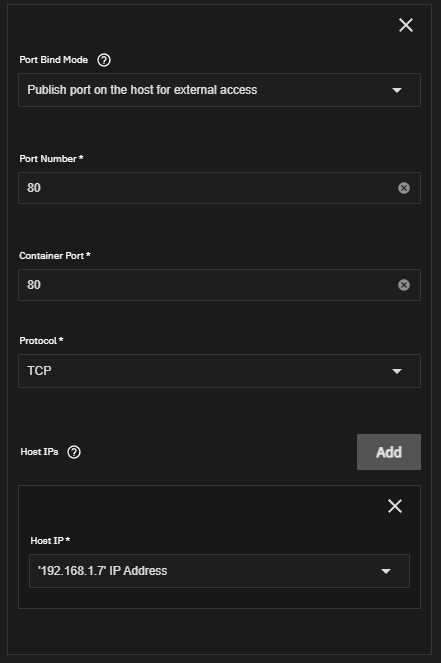Open the '192.168.1.7' IP Address selector
This screenshot has height=663, width=441.
219,571
